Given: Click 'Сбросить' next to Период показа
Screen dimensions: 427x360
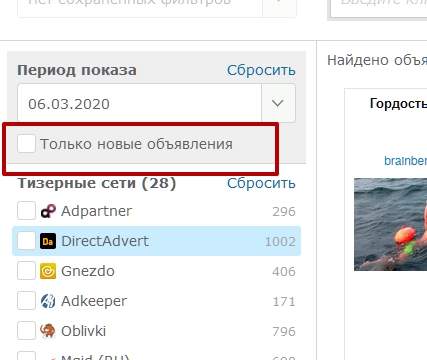Looking at the screenshot, I should [261, 70].
